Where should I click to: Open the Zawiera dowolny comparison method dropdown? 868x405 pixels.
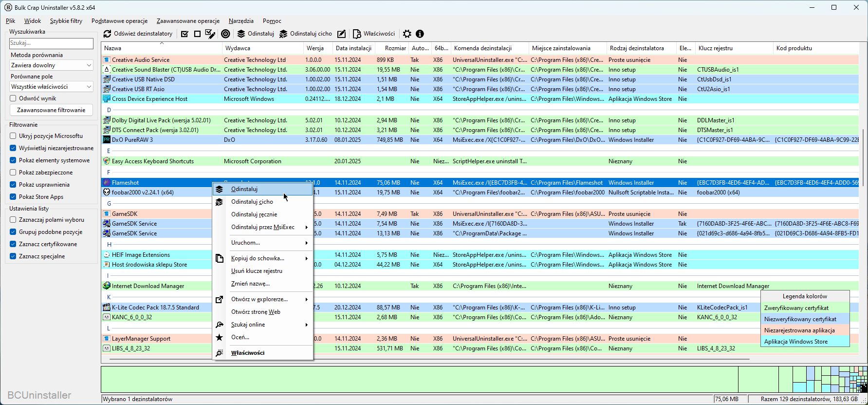click(x=51, y=65)
